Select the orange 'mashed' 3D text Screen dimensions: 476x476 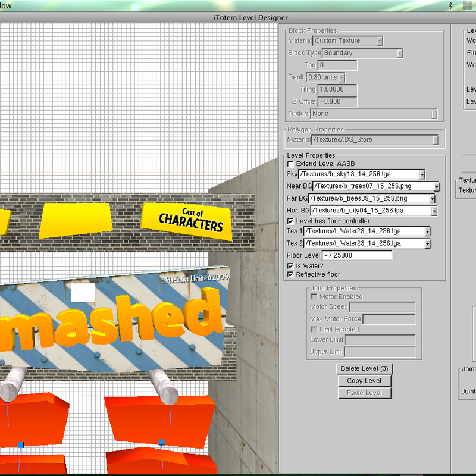click(112, 320)
